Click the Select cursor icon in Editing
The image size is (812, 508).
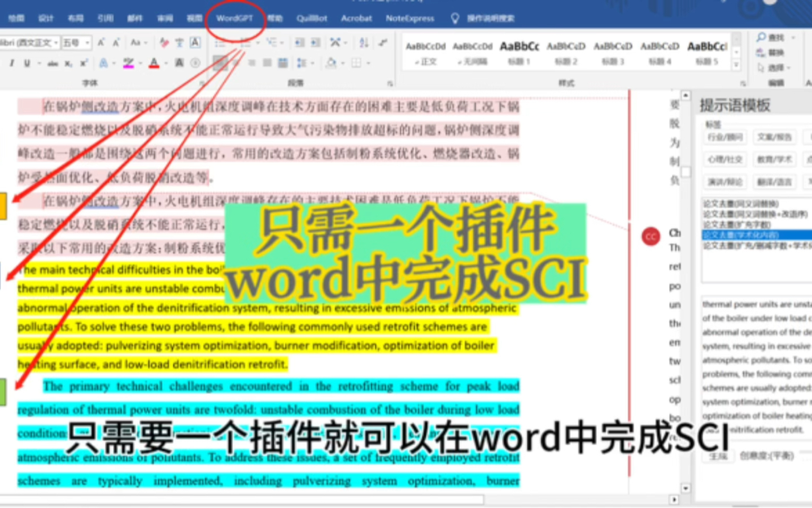pyautogui.click(x=762, y=67)
